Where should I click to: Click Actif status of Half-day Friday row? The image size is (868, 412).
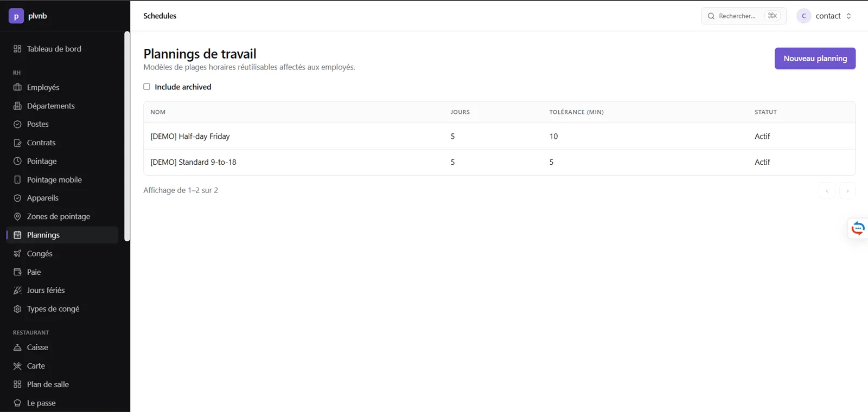click(762, 136)
